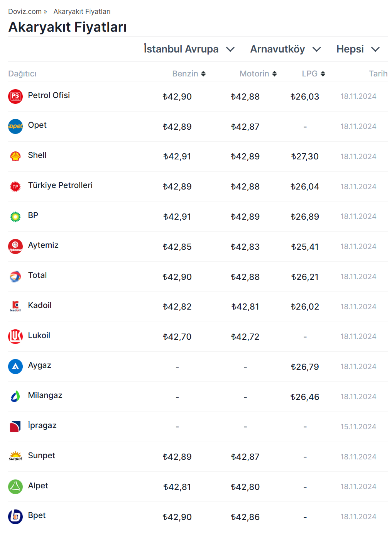Viewport: 392px width, 542px height.
Task: Sort the table by Motorin price
Action: [258, 74]
